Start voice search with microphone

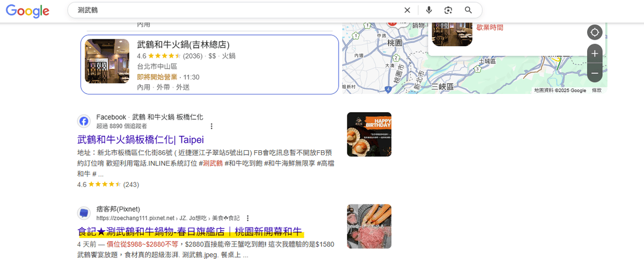[x=429, y=10]
